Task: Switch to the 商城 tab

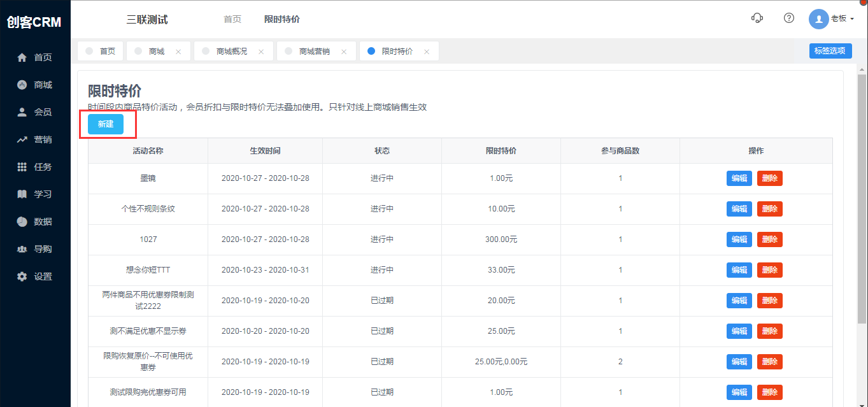Action: pyautogui.click(x=156, y=52)
